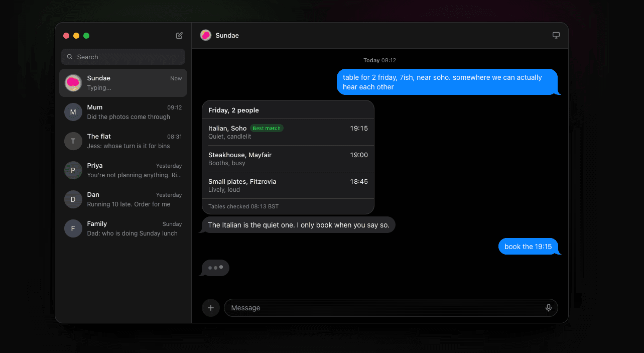Click Priya's avatar circle

73,170
